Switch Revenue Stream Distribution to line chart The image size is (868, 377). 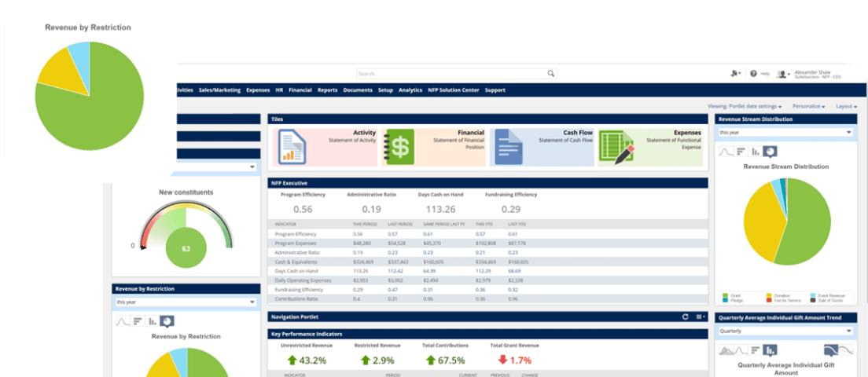coord(726,151)
